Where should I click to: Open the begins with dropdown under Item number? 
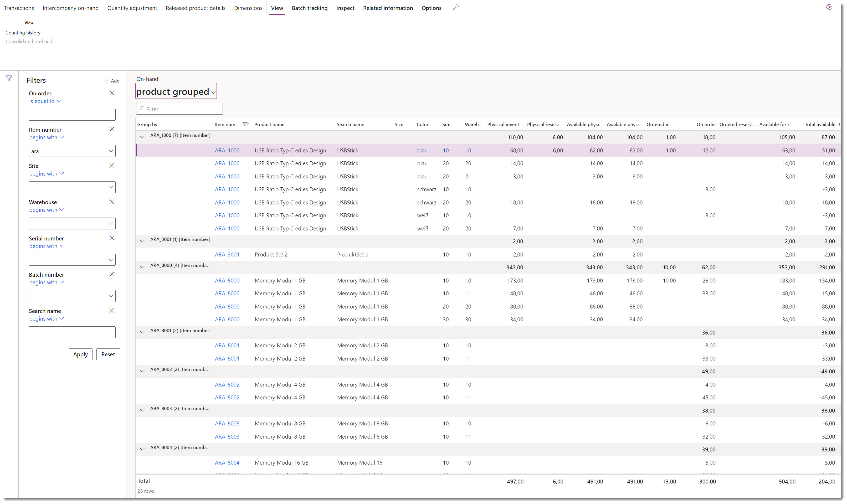click(47, 137)
